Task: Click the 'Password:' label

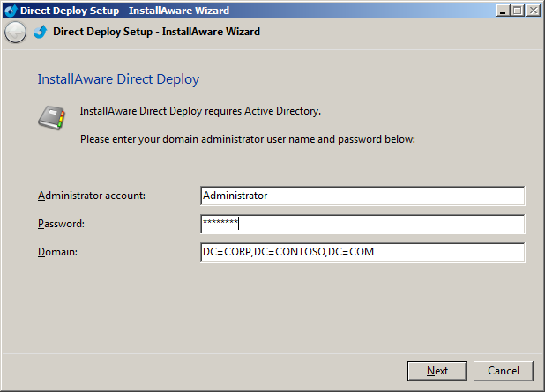Action: [x=61, y=224]
